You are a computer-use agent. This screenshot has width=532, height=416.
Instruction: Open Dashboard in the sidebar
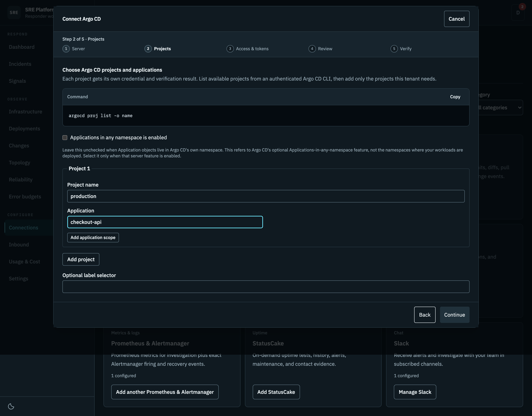[x=22, y=47]
